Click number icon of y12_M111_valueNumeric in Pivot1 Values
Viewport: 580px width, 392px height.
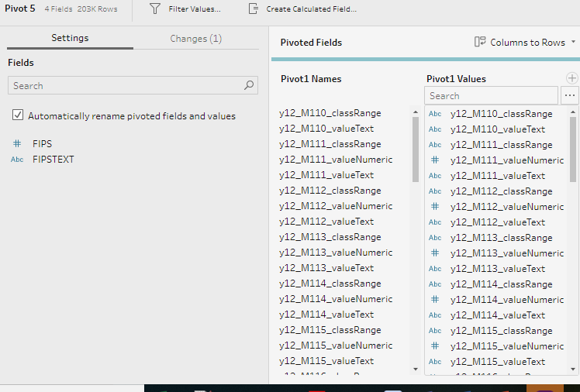435,160
